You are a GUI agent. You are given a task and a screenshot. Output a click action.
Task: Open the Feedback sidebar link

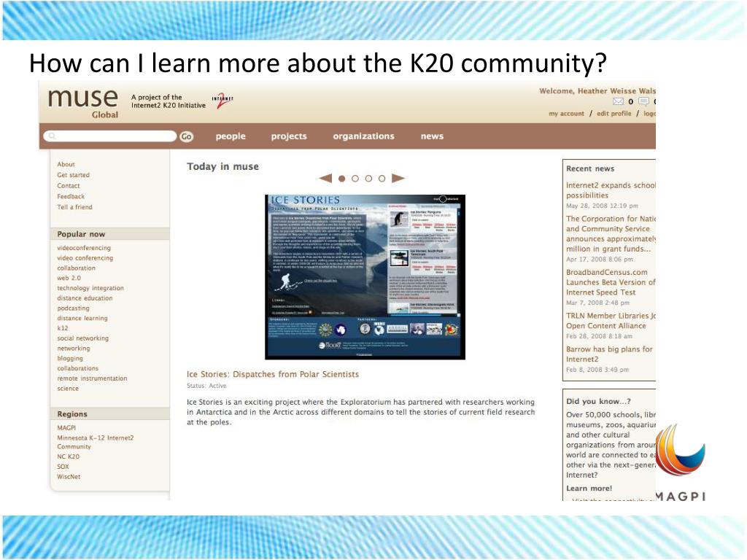[x=71, y=196]
